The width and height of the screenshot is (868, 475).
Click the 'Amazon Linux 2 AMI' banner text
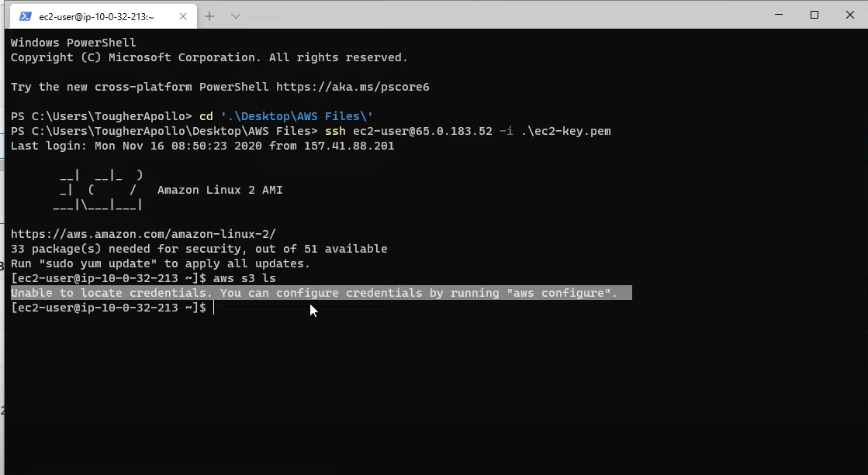pos(220,190)
